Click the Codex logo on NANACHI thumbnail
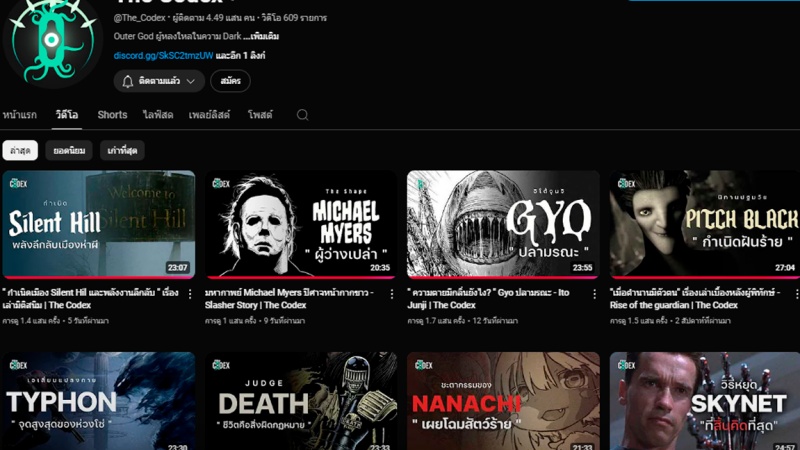The height and width of the screenshot is (450, 800). pyautogui.click(x=423, y=365)
